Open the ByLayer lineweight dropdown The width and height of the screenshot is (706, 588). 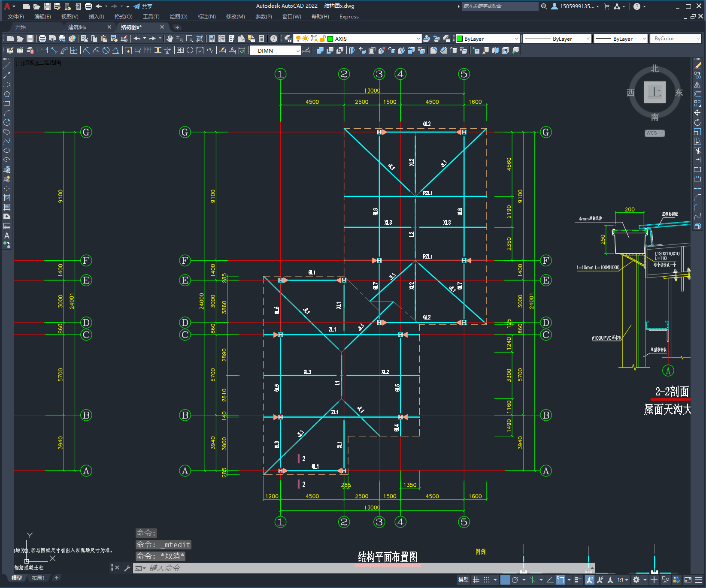(621, 39)
